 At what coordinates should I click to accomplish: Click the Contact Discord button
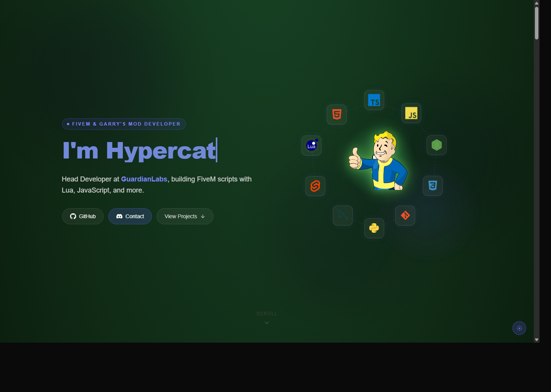click(130, 216)
